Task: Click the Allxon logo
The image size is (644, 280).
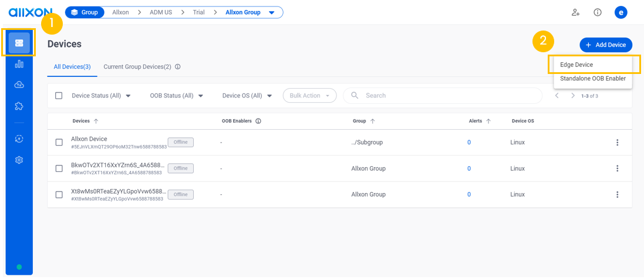Action: pos(30,12)
